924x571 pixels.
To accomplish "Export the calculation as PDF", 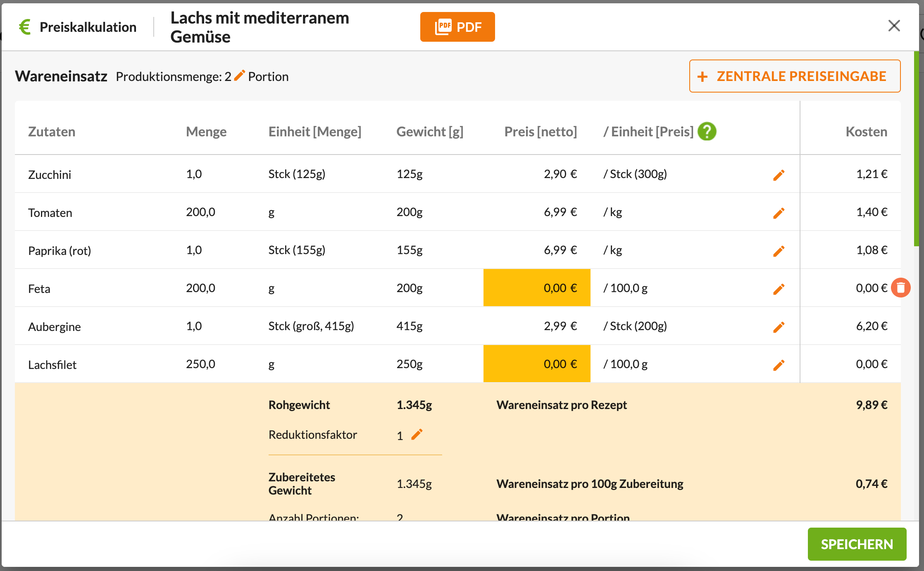I will click(x=457, y=27).
